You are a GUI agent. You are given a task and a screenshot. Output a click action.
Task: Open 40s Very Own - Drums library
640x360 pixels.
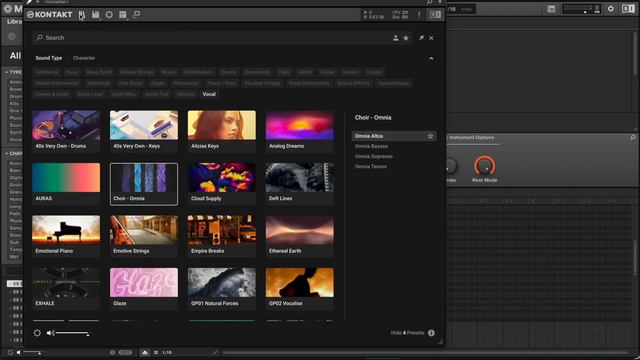[x=66, y=131]
